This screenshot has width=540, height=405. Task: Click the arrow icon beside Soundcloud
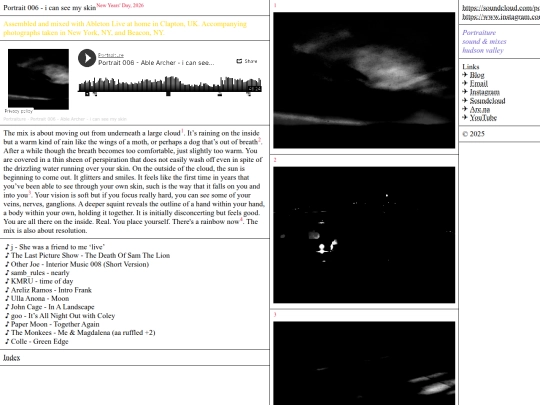coord(465,100)
